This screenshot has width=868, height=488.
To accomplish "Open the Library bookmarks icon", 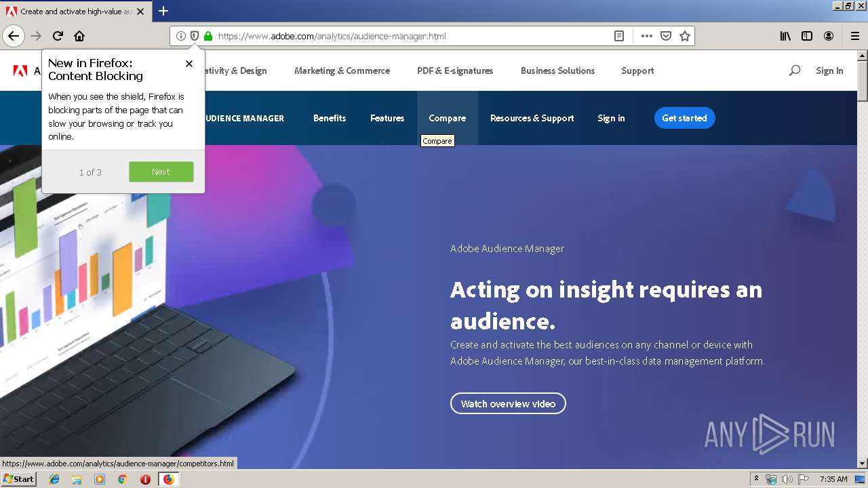I will (785, 36).
